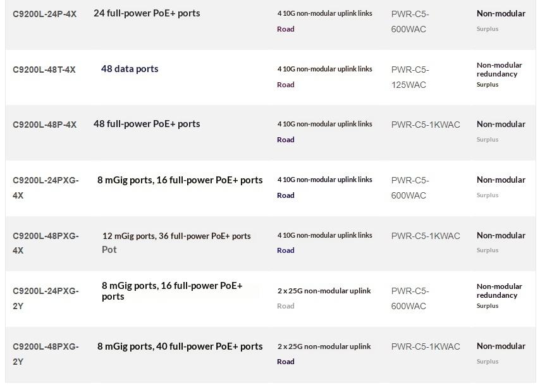Screen dimensions: 540x392
Task: Select the C9200L-48T-4X model cell
Action: pos(44,70)
